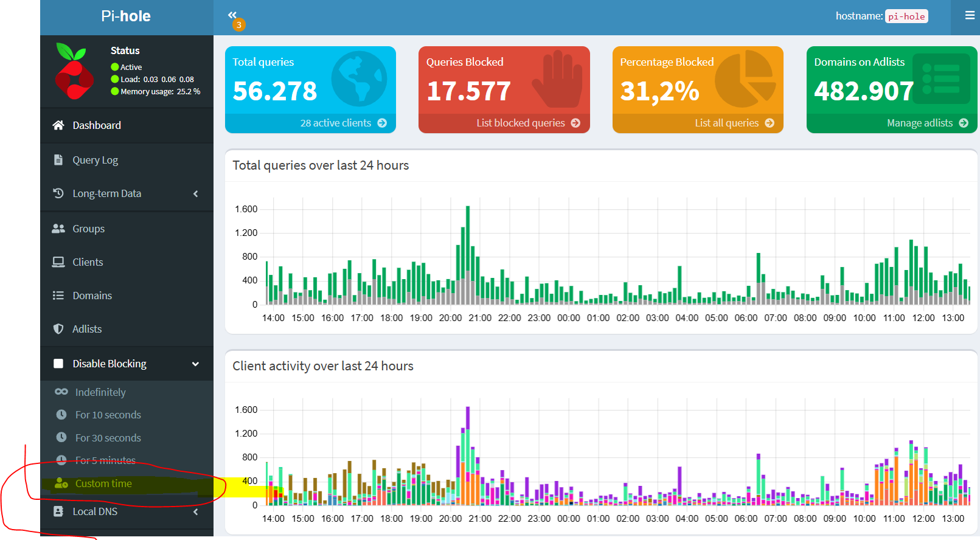The width and height of the screenshot is (980, 540).
Task: Click the hand icon in Queries Blocked card
Action: 557,79
